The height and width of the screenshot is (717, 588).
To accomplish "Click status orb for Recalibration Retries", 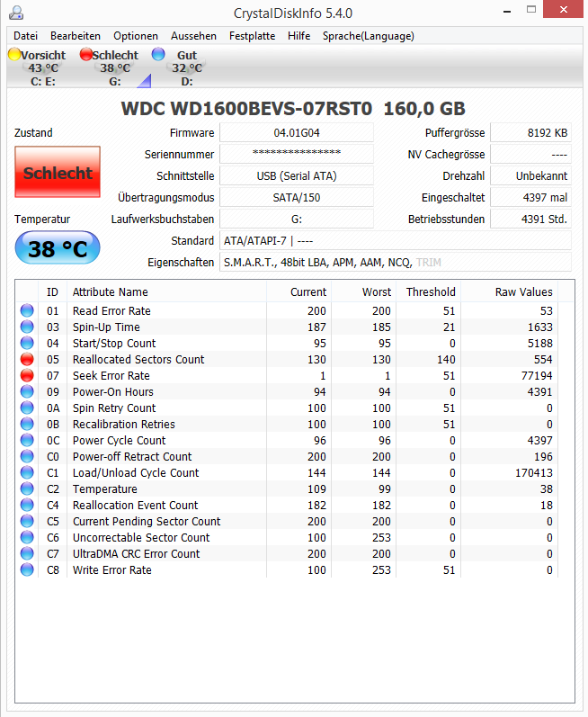I will [27, 425].
